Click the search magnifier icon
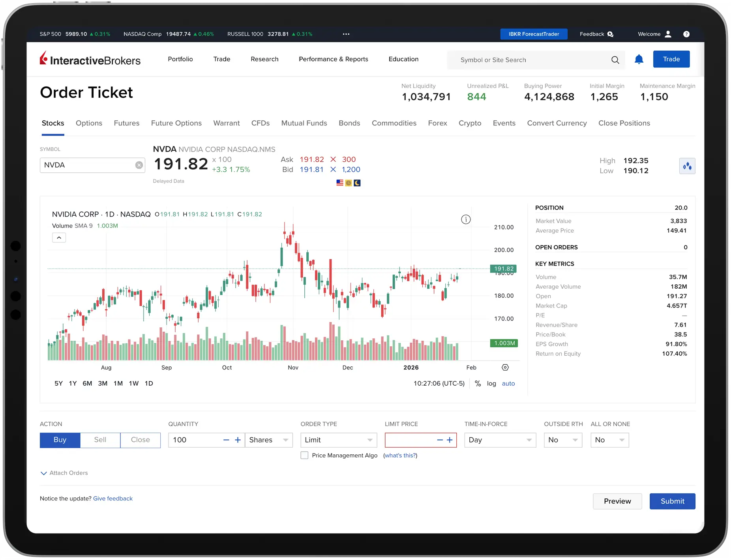731x560 pixels. 615,60
